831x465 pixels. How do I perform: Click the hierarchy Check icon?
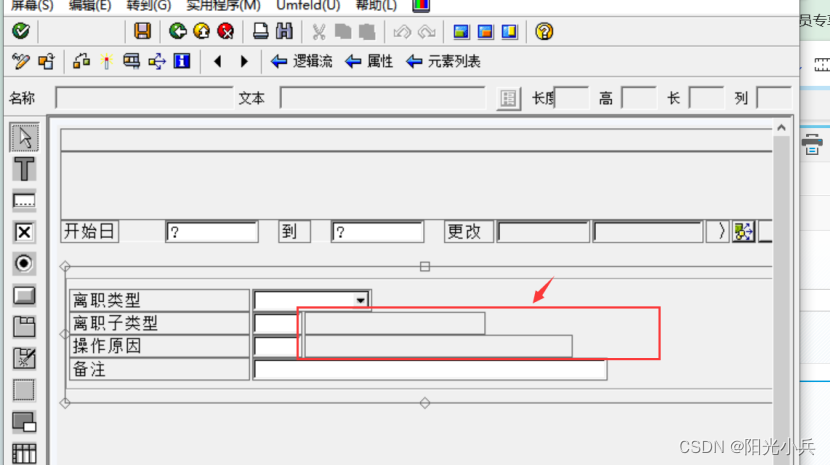[81, 62]
